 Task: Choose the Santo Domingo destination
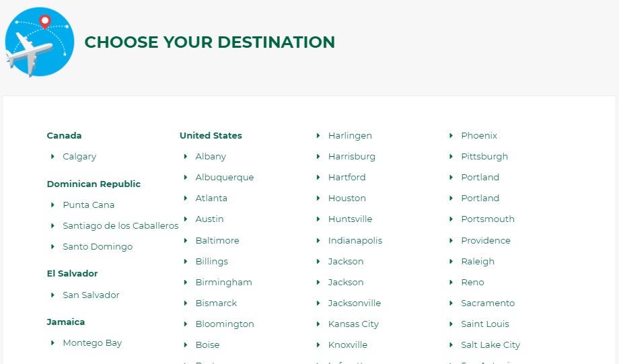tap(98, 247)
